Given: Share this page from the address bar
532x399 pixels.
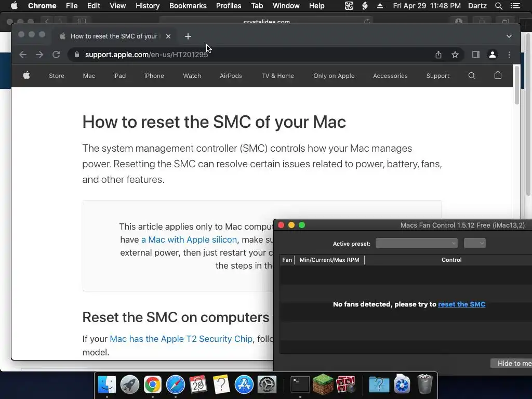Looking at the screenshot, I should click(x=438, y=55).
